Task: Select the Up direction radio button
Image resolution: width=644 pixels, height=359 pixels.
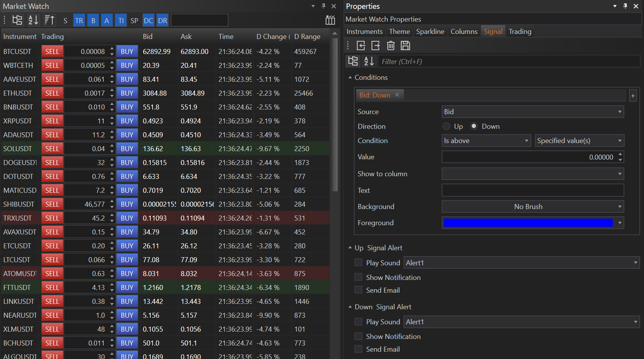Action: tap(446, 126)
